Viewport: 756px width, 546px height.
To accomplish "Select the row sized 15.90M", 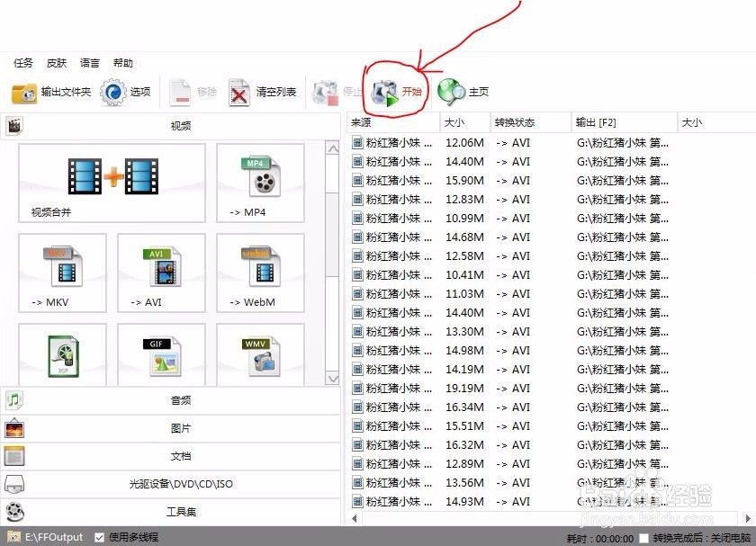I will coord(551,180).
